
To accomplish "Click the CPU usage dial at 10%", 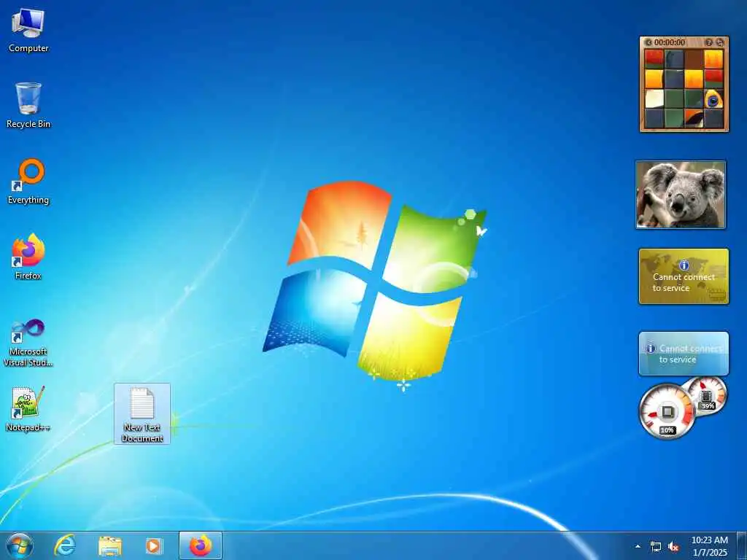I will click(x=667, y=412).
